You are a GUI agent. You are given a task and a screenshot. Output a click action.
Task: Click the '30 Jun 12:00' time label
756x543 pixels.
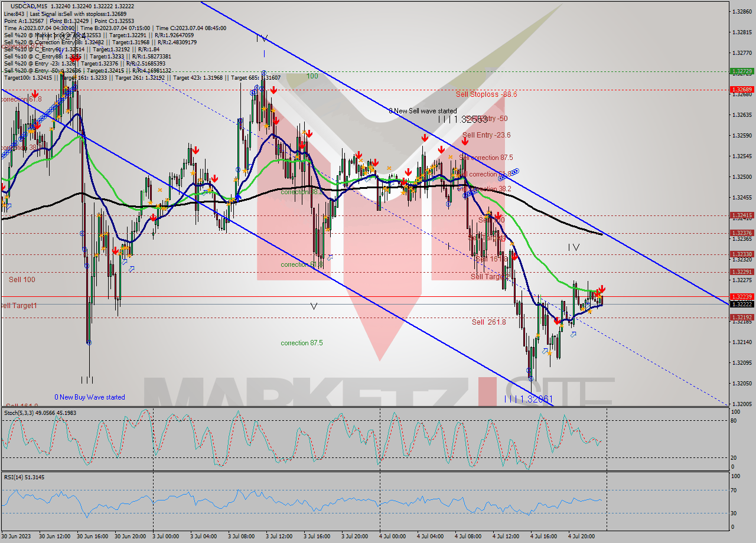click(55, 537)
